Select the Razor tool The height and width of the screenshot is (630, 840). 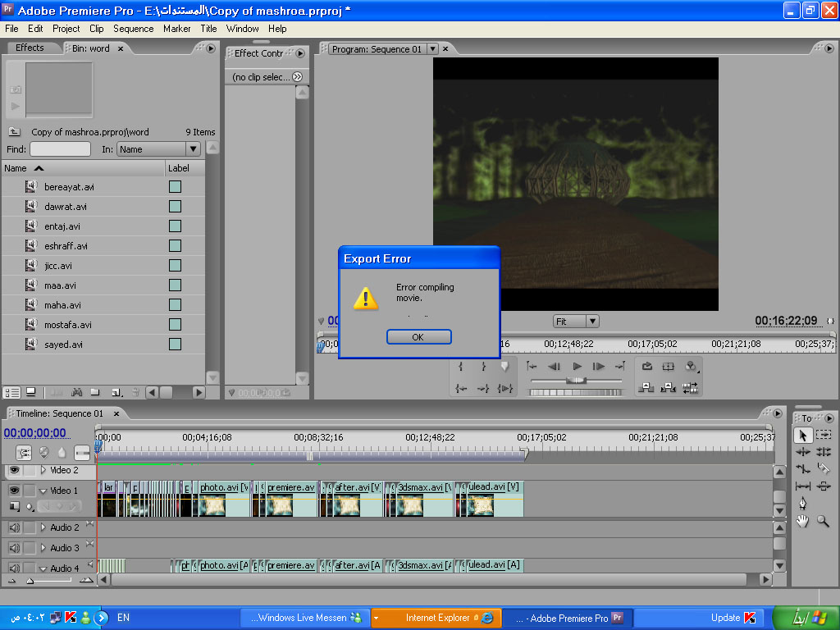tap(823, 468)
